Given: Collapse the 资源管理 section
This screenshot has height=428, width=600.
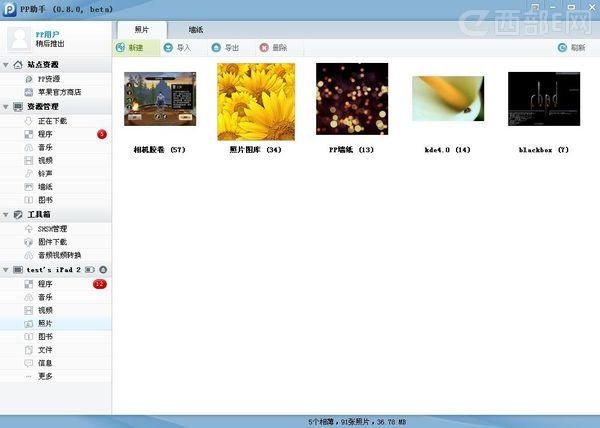Looking at the screenshot, I should pyautogui.click(x=6, y=107).
